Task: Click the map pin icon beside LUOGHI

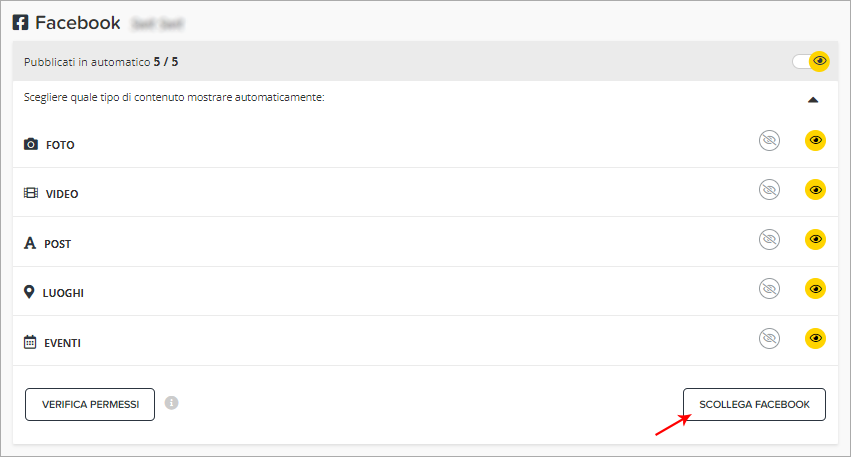Action: point(29,292)
